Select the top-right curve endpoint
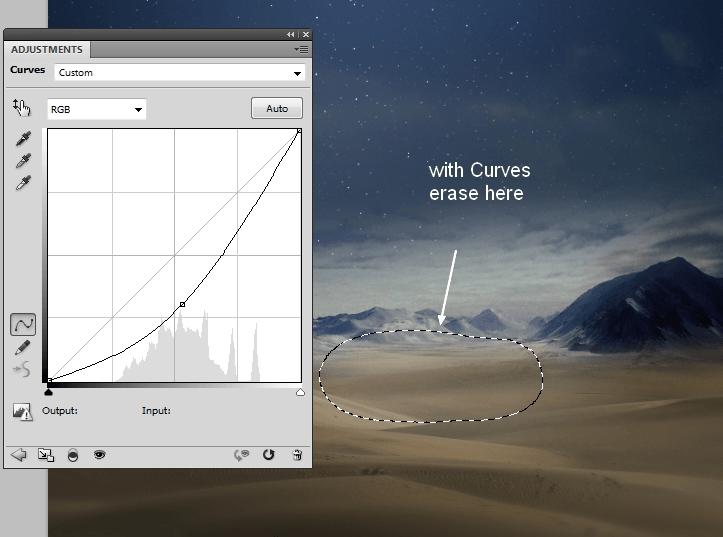 (x=299, y=131)
